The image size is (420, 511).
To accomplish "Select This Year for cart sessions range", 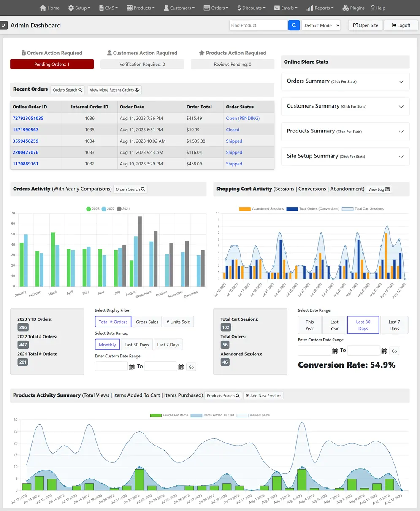I will pos(310,325).
